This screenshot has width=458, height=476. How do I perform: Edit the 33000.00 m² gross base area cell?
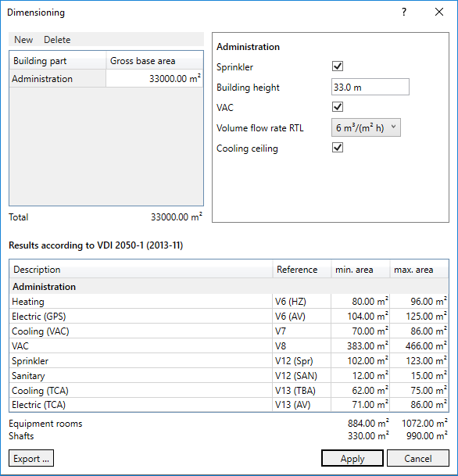click(155, 79)
